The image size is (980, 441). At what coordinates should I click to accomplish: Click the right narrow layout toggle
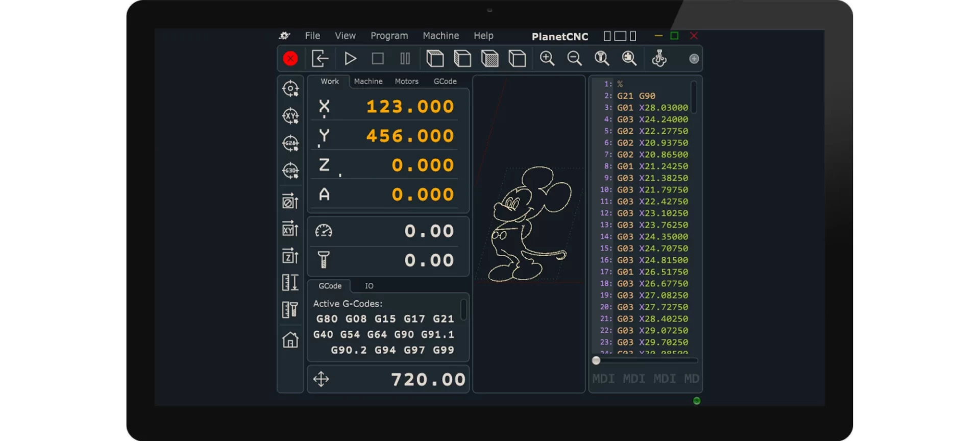point(633,36)
